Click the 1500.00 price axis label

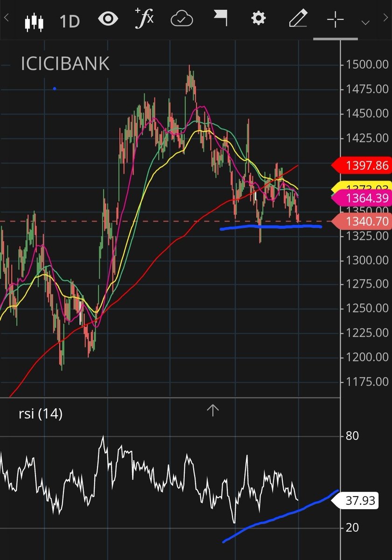click(x=367, y=64)
